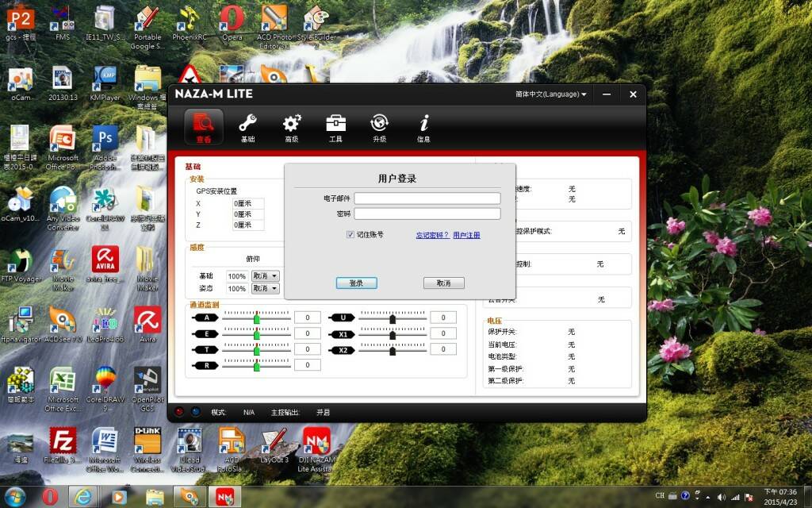Open the avira_free installer desktop icon
This screenshot has width=812, height=508.
point(105,264)
